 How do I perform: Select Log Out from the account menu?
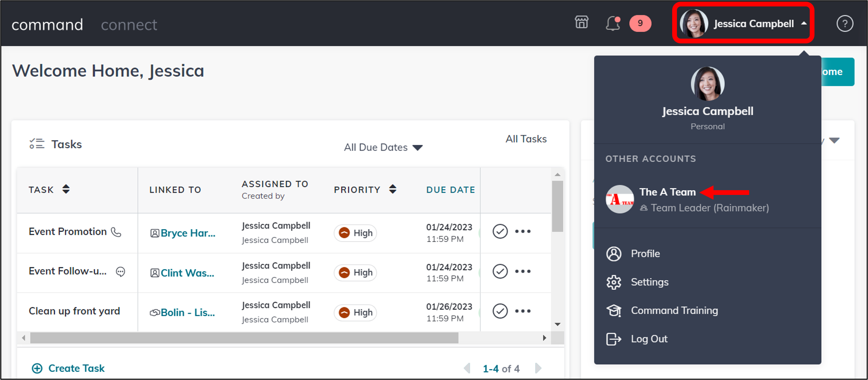649,339
